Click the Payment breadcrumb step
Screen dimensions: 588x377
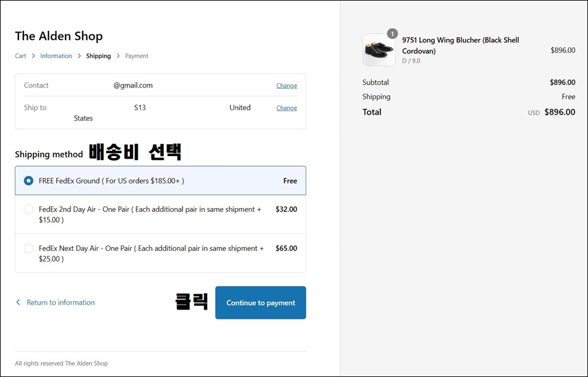pyautogui.click(x=137, y=56)
